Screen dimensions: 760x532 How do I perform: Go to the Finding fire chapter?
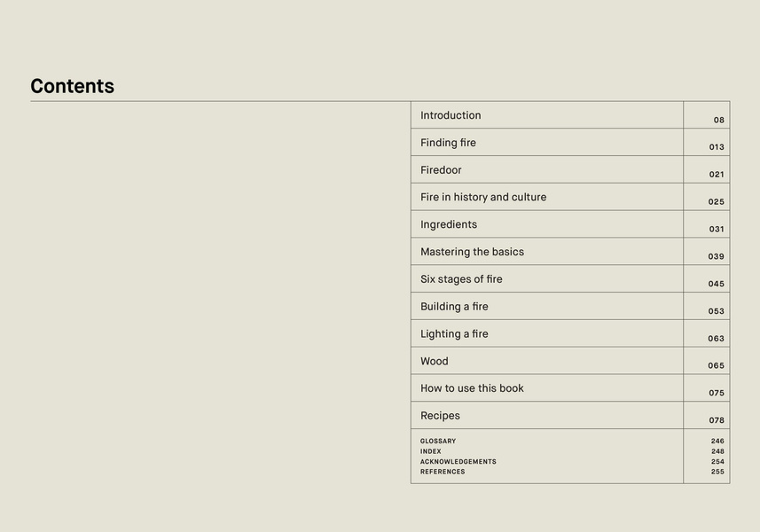click(448, 143)
